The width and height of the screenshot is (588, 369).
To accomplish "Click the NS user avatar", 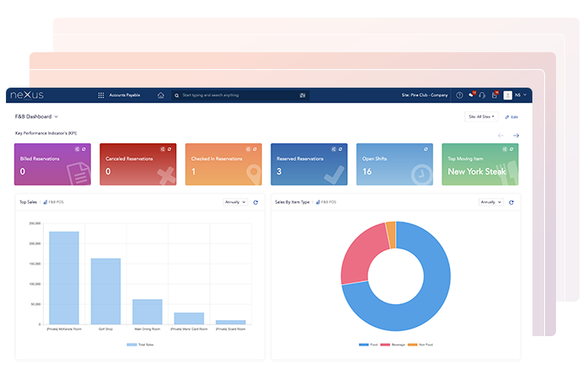I will tap(508, 95).
